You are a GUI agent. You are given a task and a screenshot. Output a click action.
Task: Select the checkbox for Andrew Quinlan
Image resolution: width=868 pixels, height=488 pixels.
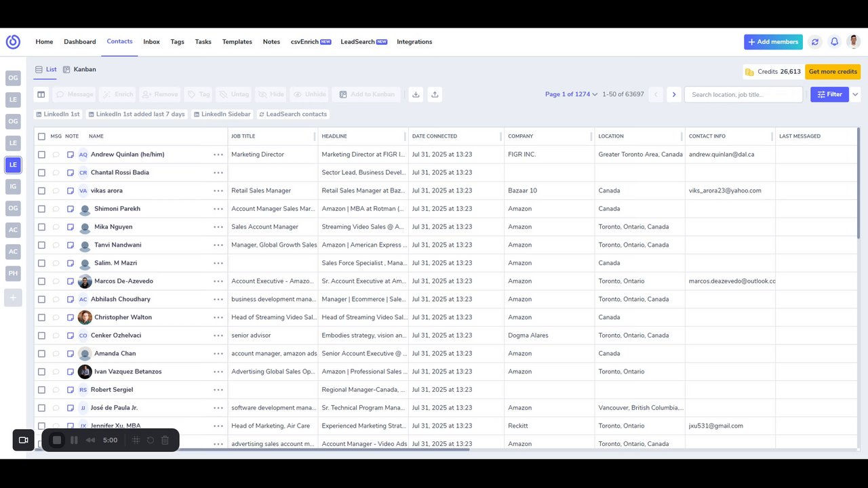tap(41, 155)
